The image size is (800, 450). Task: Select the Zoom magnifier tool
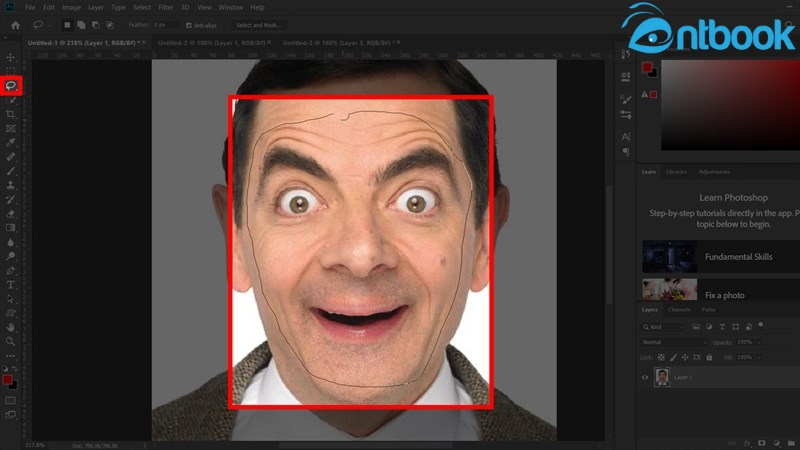tap(10, 341)
